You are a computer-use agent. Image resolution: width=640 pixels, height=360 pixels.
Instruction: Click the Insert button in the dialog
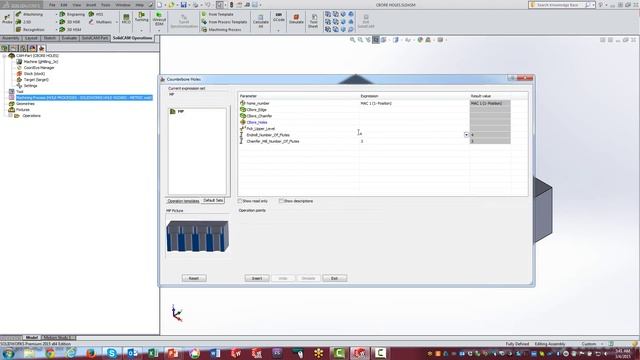(257, 278)
